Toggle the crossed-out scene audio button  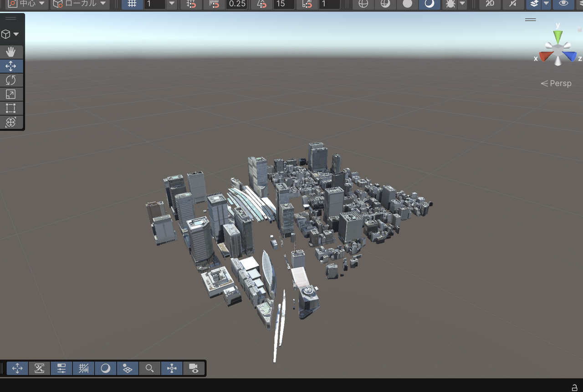pyautogui.click(x=513, y=4)
